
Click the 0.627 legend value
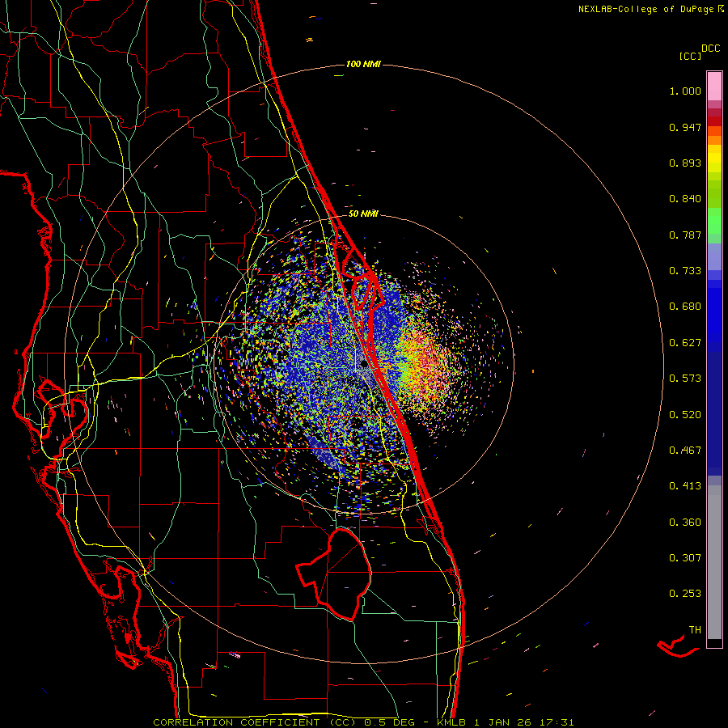pyautogui.click(x=685, y=343)
